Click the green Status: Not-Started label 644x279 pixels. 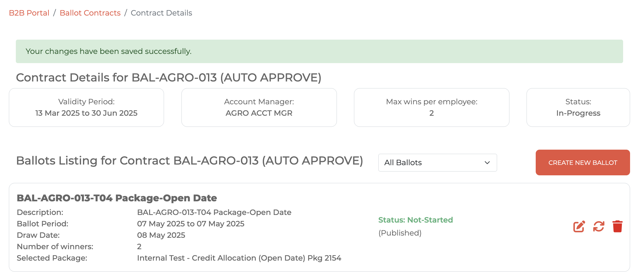pos(415,220)
